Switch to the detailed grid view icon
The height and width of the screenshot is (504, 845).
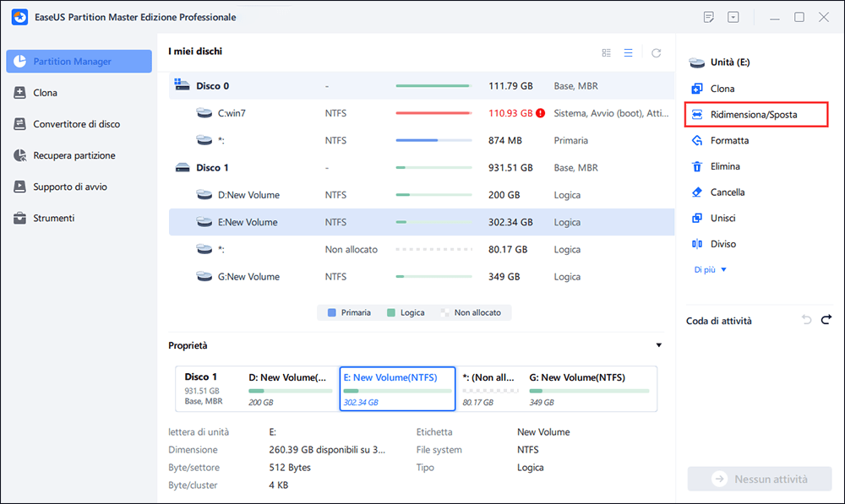606,53
